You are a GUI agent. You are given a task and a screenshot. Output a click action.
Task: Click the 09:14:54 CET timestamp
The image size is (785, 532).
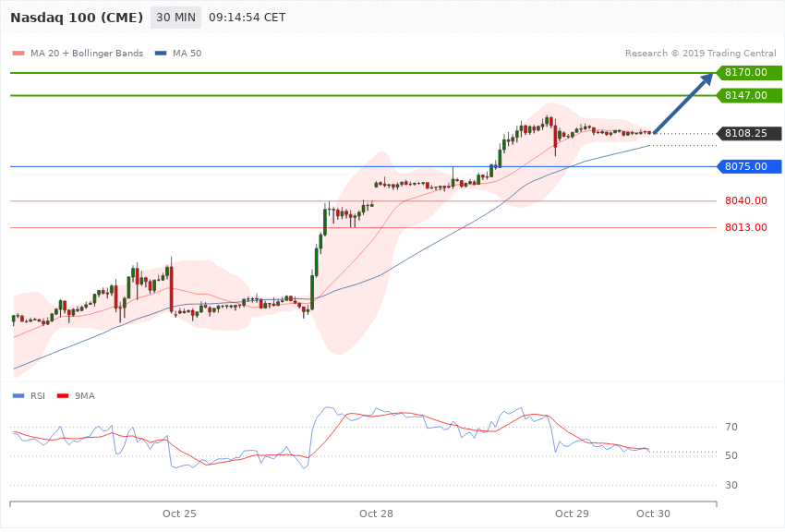pyautogui.click(x=247, y=18)
